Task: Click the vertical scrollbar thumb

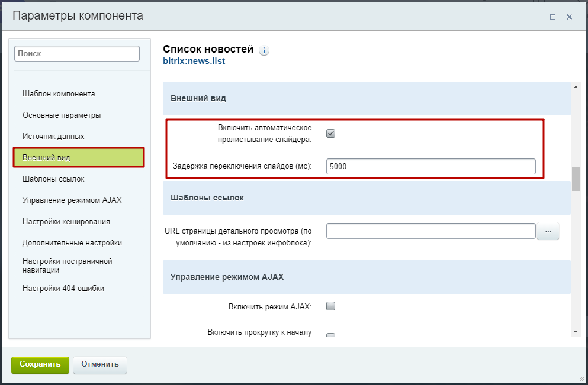Action: (x=576, y=179)
